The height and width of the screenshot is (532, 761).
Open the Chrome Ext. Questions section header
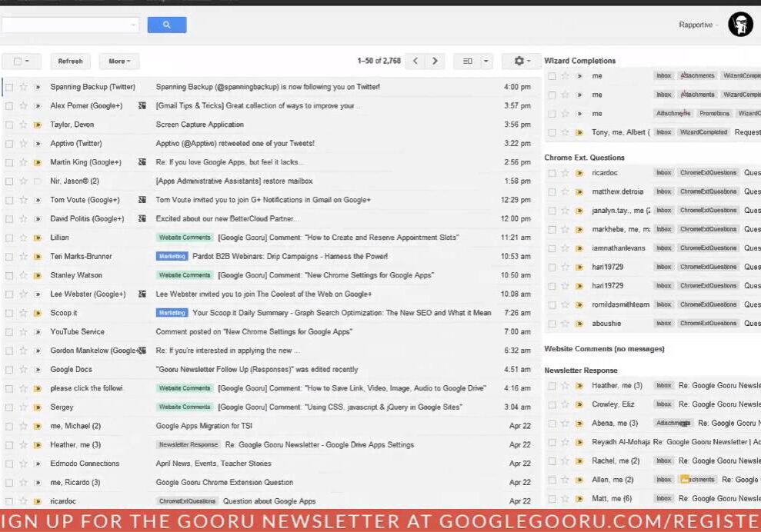tap(584, 158)
